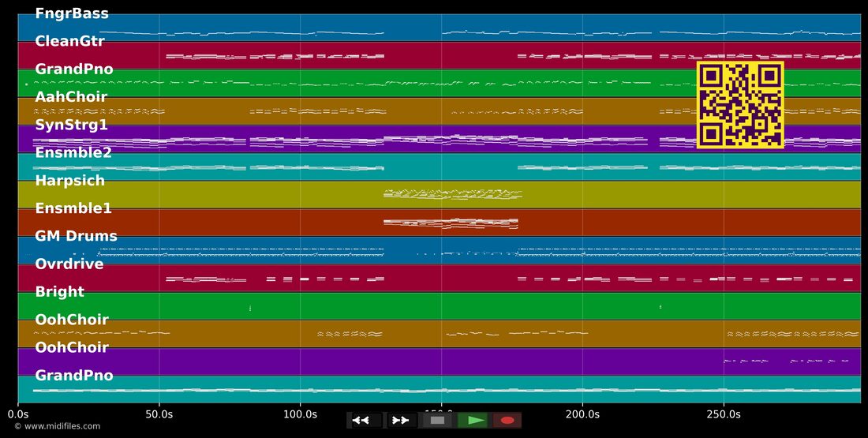868x438 pixels.
Task: Select the OohChoir label on the purple track
Action: [71, 347]
